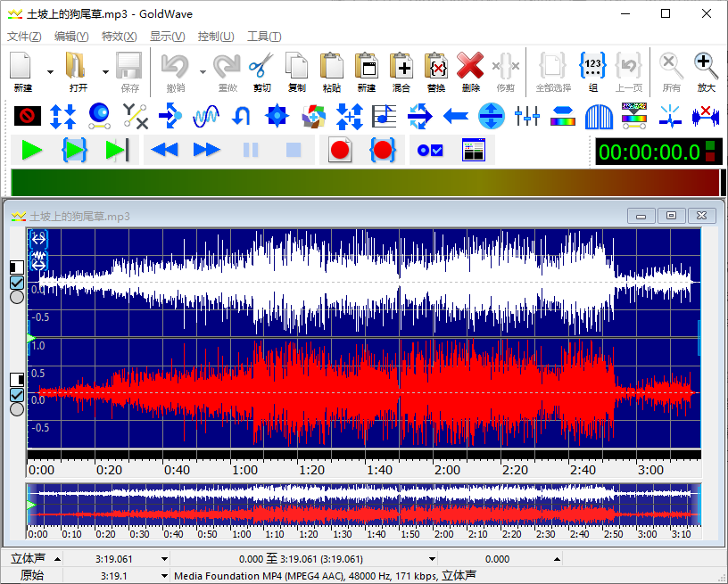Click the Paste clipboard icon
The image size is (728, 584).
332,66
